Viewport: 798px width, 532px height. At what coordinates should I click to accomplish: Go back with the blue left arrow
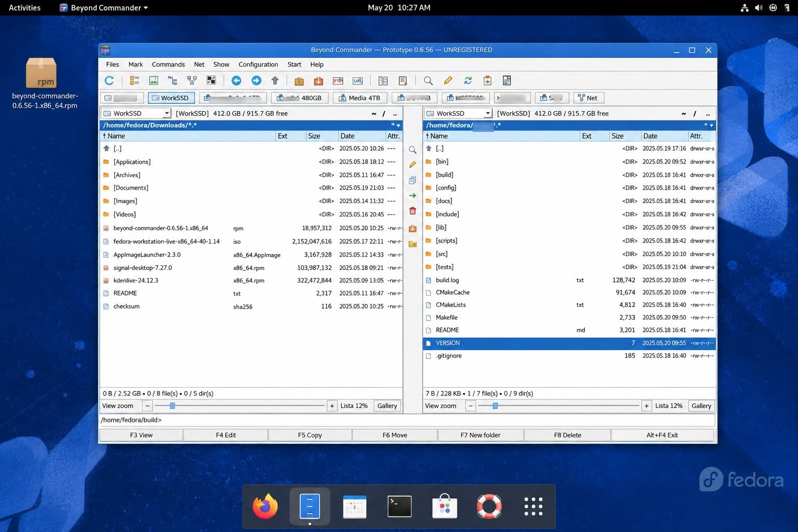[236, 81]
